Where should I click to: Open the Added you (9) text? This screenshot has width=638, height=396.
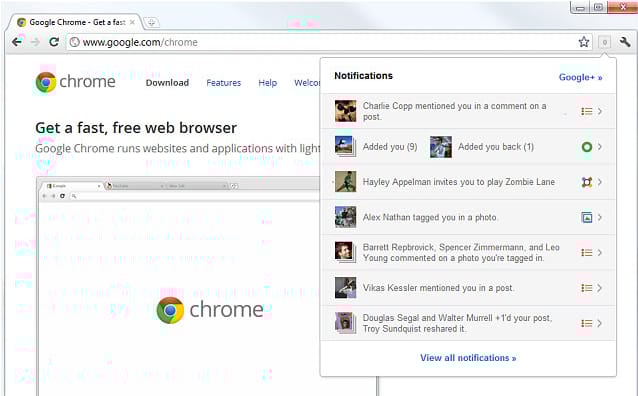(x=390, y=147)
